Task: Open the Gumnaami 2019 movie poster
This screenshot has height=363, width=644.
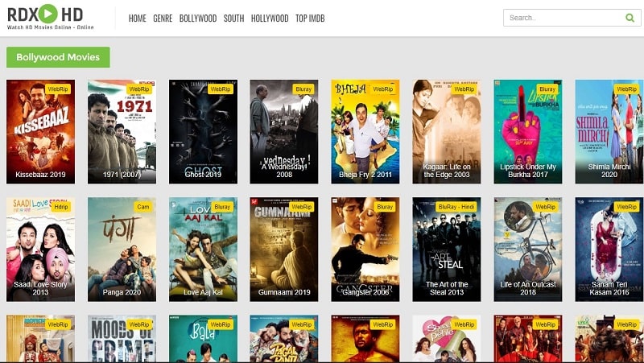Action: [x=284, y=250]
